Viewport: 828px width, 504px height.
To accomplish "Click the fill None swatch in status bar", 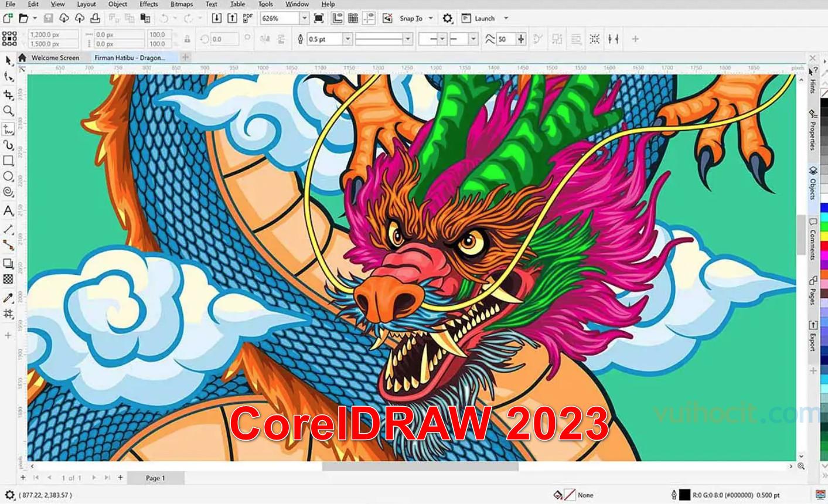I will pyautogui.click(x=569, y=495).
